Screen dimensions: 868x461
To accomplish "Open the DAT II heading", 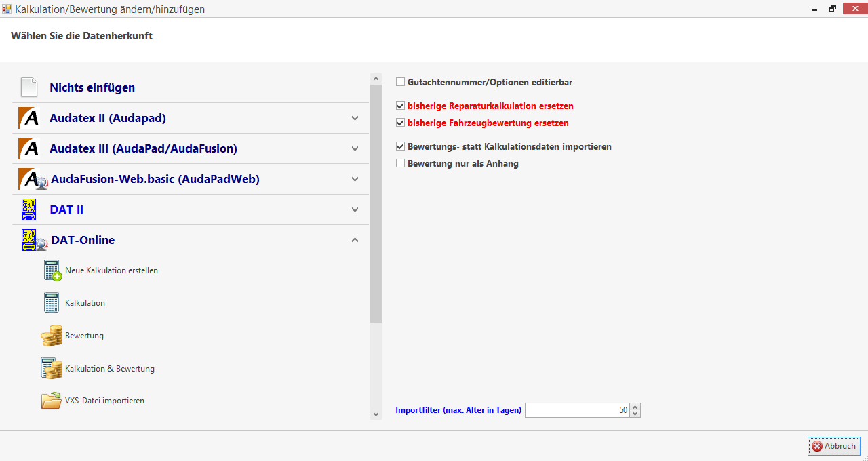I will click(x=66, y=209).
